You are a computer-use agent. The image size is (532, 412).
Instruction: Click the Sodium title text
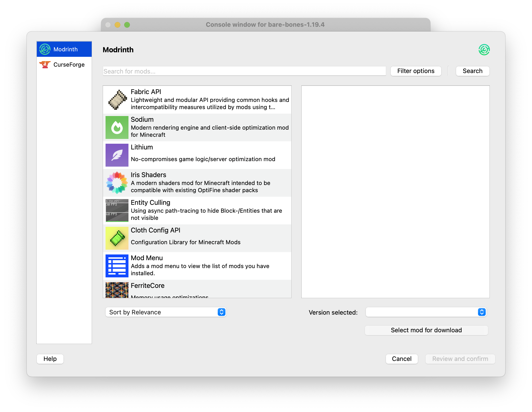[x=142, y=120]
